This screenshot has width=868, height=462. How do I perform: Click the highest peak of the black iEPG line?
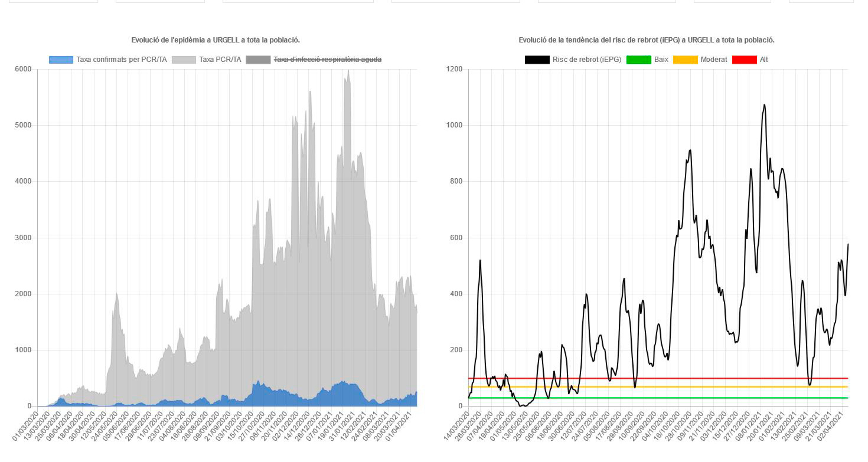tap(764, 105)
